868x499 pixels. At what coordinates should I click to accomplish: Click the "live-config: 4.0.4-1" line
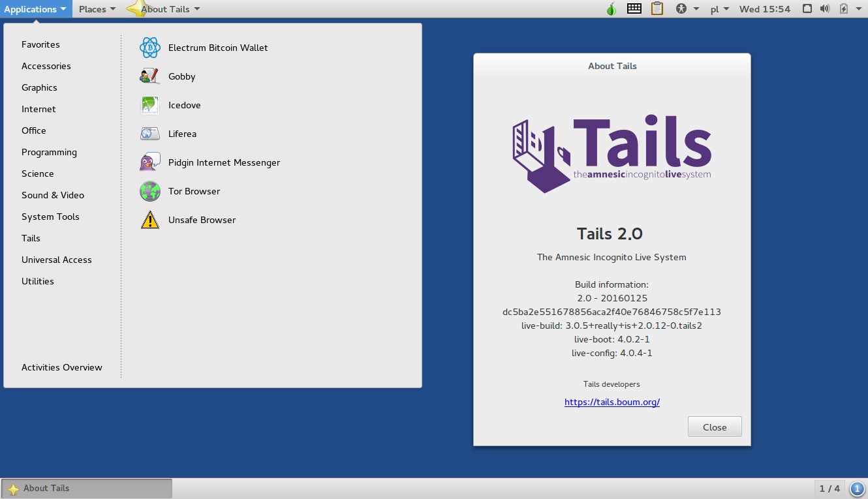tap(612, 353)
